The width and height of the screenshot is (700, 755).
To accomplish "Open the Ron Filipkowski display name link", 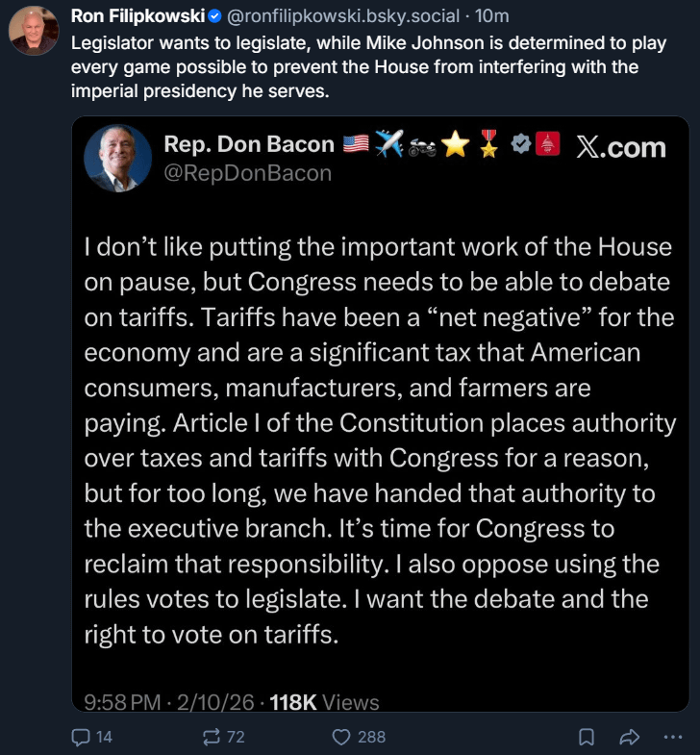I will (x=137, y=16).
